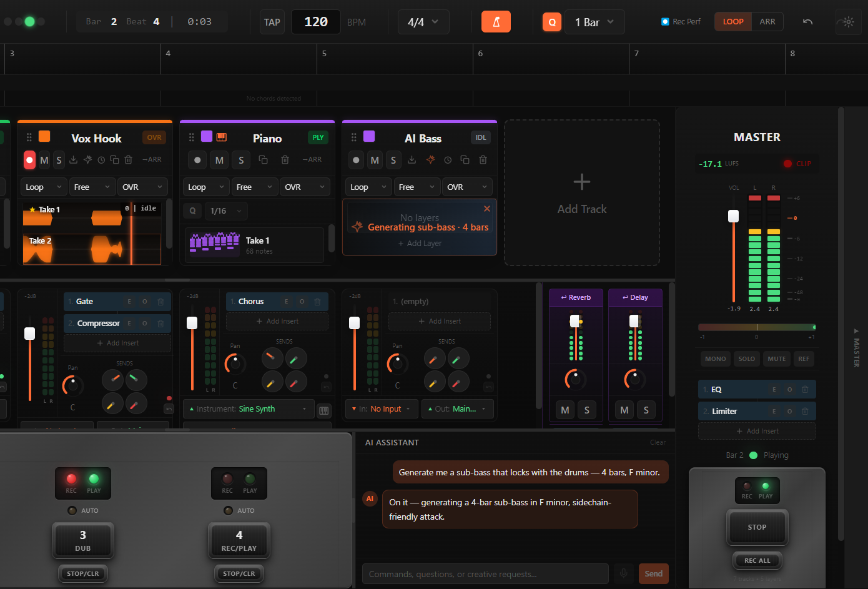The height and width of the screenshot is (589, 868).
Task: Send Vox Hook to arrangement via →ARR
Action: [152, 160]
